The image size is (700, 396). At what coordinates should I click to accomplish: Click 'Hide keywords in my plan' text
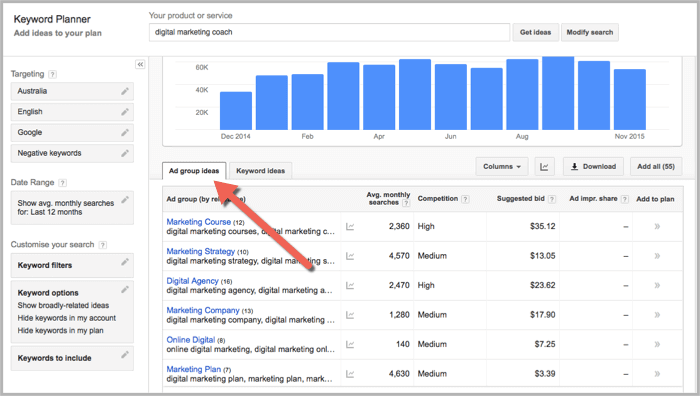pyautogui.click(x=60, y=330)
